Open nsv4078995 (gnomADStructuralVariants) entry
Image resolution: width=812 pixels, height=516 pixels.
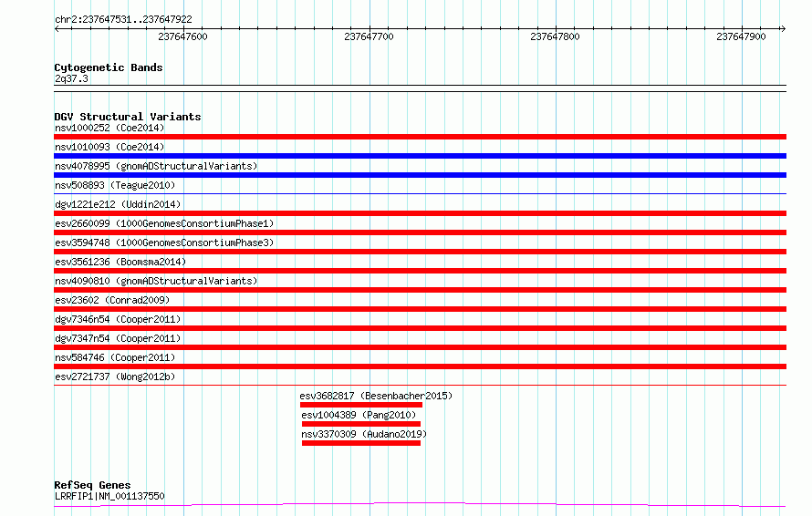(156, 166)
